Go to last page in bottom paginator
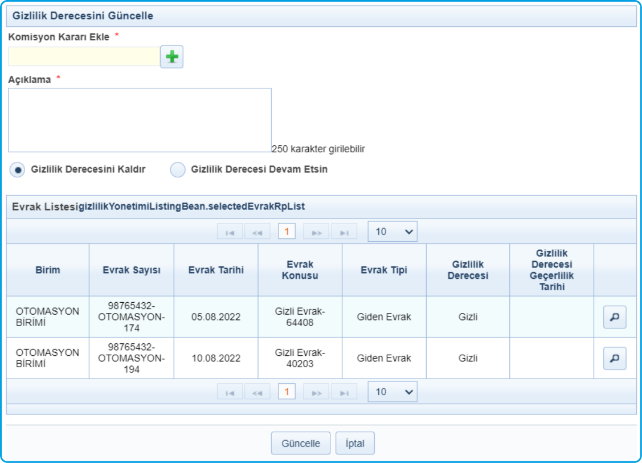This screenshot has height=463, width=642. tap(344, 392)
